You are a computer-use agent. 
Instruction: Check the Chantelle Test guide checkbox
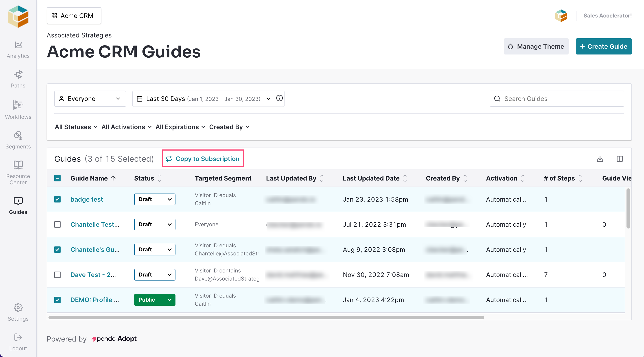[57, 224]
